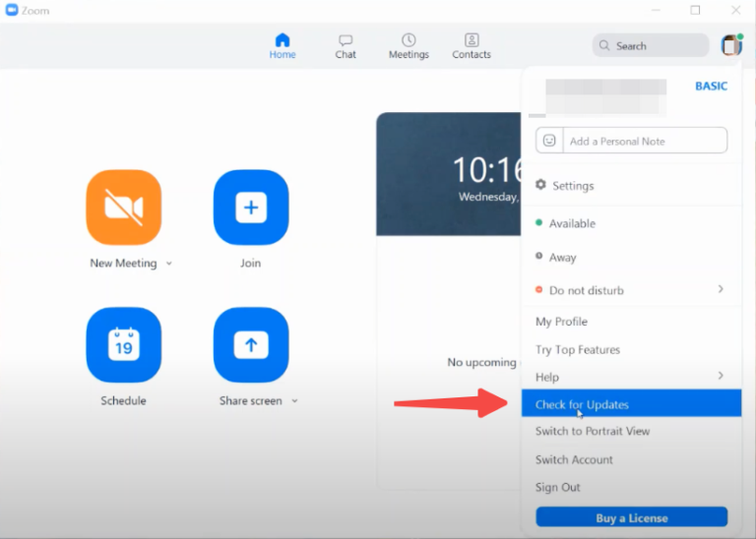Click the clock time panel
756x539 pixels.
click(x=449, y=174)
